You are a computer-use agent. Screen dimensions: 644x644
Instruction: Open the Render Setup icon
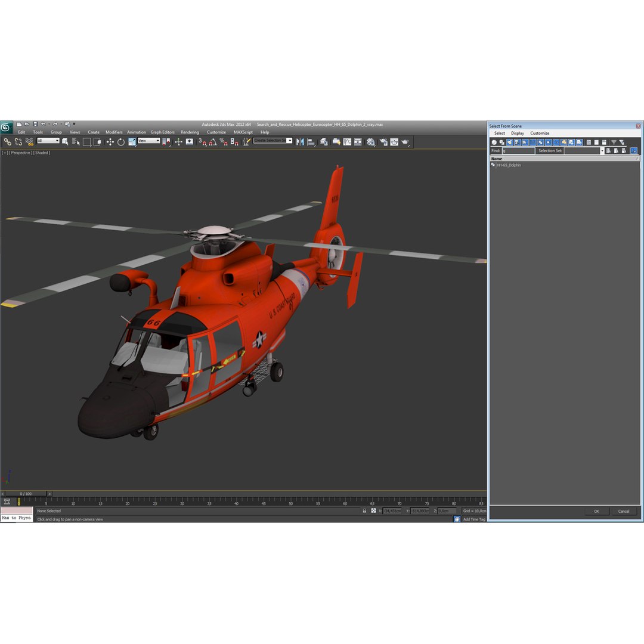tap(383, 142)
